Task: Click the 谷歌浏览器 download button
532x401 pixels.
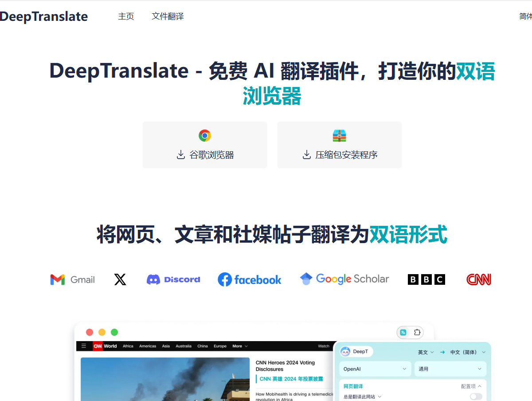Action: point(205,145)
